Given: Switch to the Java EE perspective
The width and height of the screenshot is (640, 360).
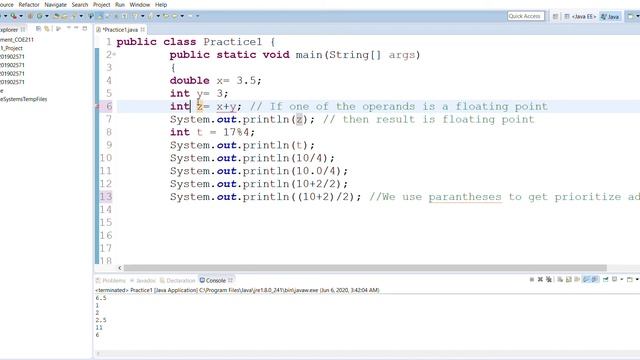Looking at the screenshot, I should [x=580, y=16].
